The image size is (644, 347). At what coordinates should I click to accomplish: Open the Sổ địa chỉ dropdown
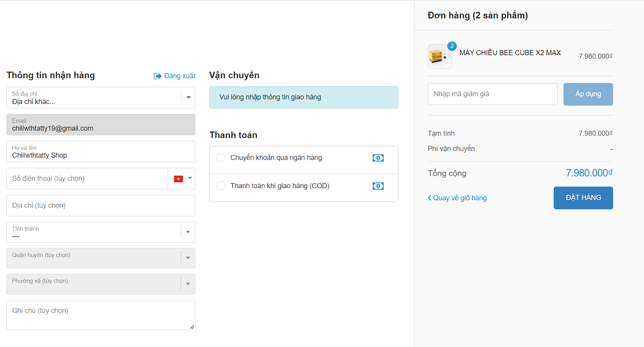188,97
